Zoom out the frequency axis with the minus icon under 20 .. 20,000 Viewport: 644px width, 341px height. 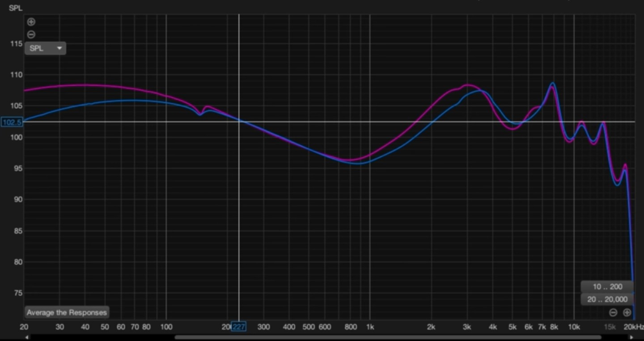614,312
